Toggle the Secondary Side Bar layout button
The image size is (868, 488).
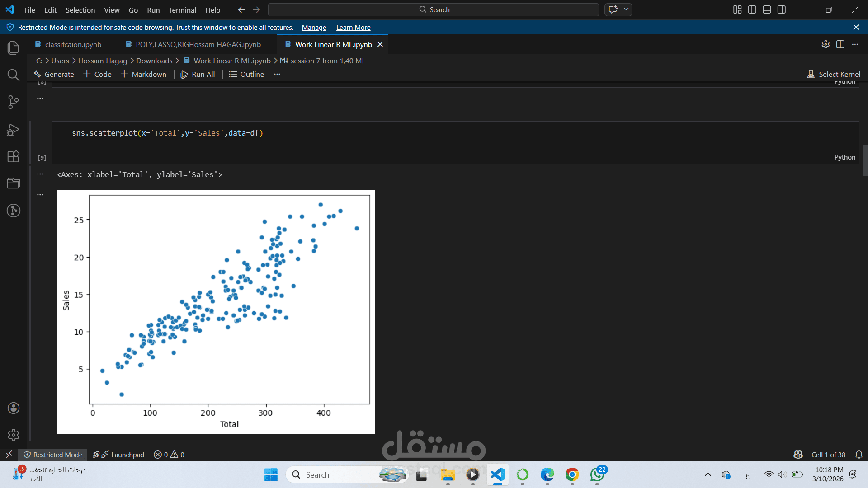[x=782, y=9]
